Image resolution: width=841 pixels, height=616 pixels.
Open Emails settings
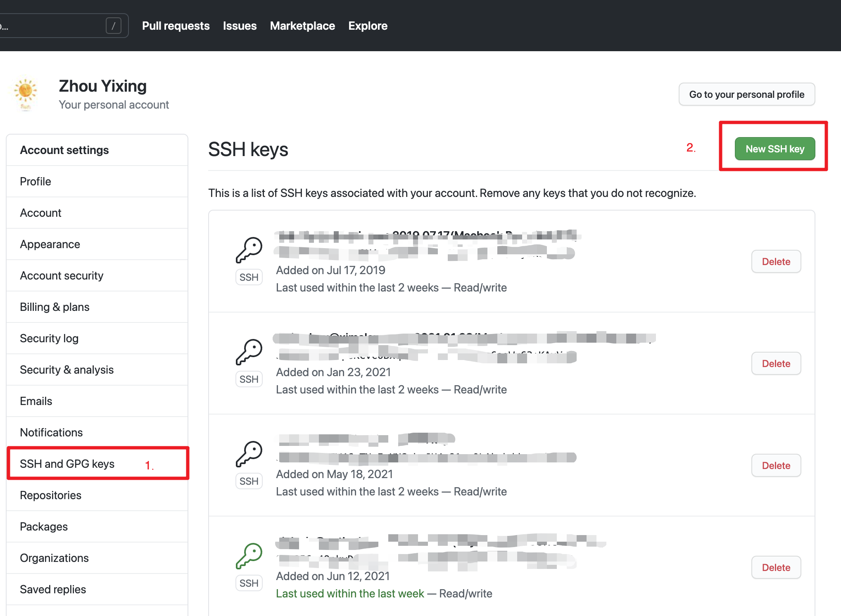(x=97, y=401)
